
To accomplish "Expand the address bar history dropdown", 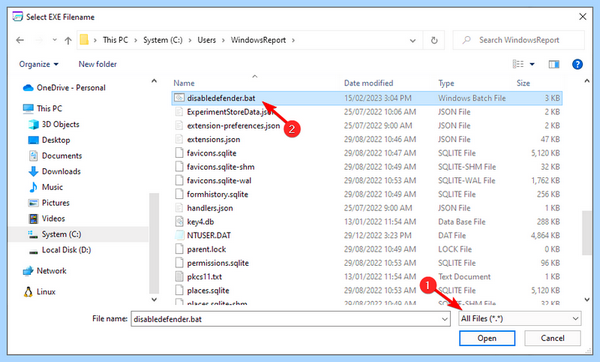I will 412,40.
